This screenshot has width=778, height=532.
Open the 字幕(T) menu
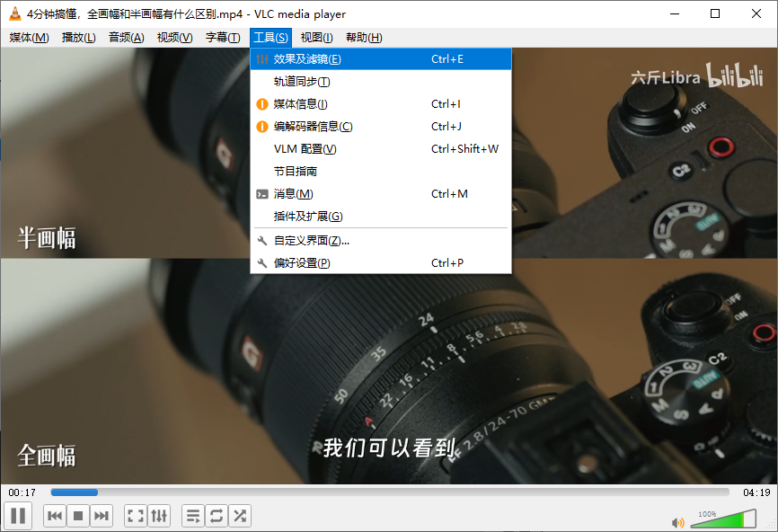point(223,38)
